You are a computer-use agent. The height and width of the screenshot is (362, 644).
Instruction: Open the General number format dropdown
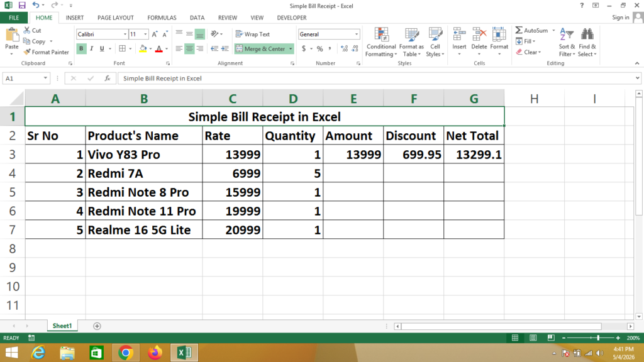pyautogui.click(x=356, y=35)
